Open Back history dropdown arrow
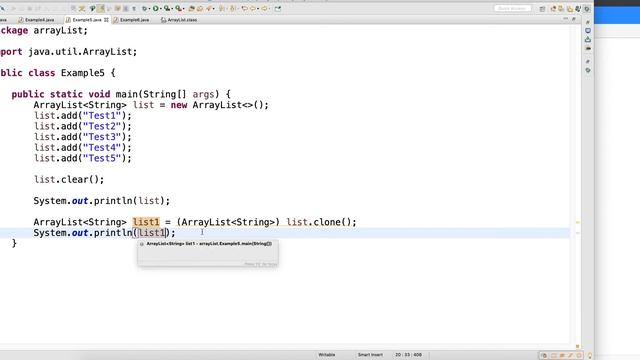The height and width of the screenshot is (360, 640). pos(258,9)
